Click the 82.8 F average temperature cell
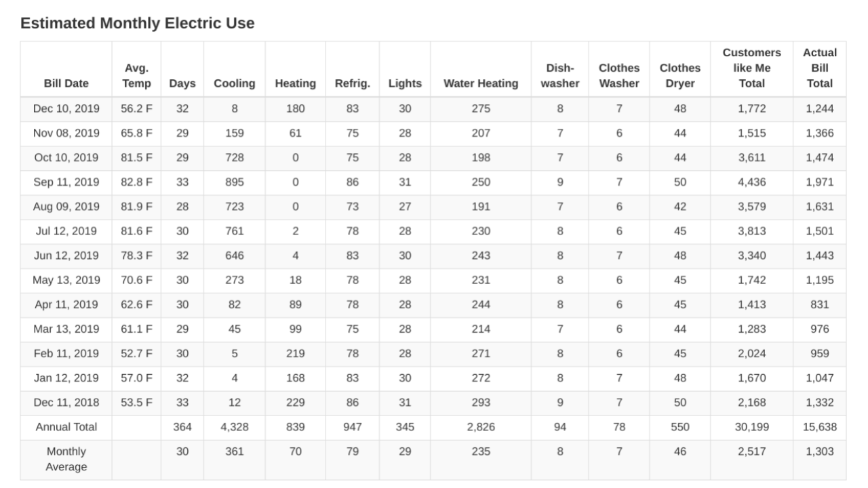This screenshot has width=868, height=488. tap(136, 182)
